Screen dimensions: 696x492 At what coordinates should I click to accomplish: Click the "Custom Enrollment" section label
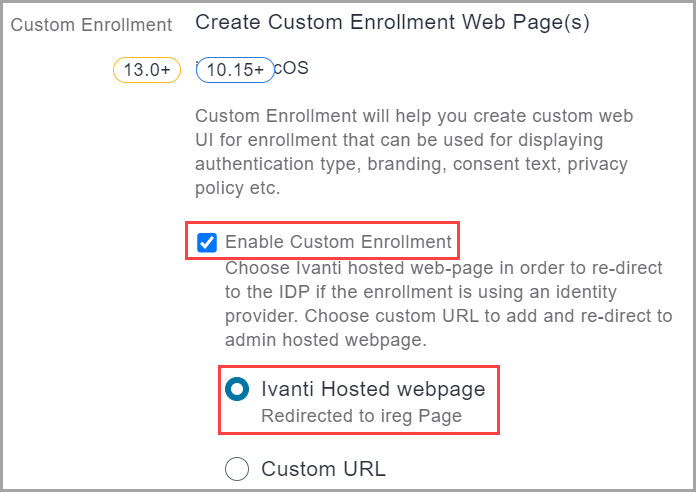[x=91, y=24]
